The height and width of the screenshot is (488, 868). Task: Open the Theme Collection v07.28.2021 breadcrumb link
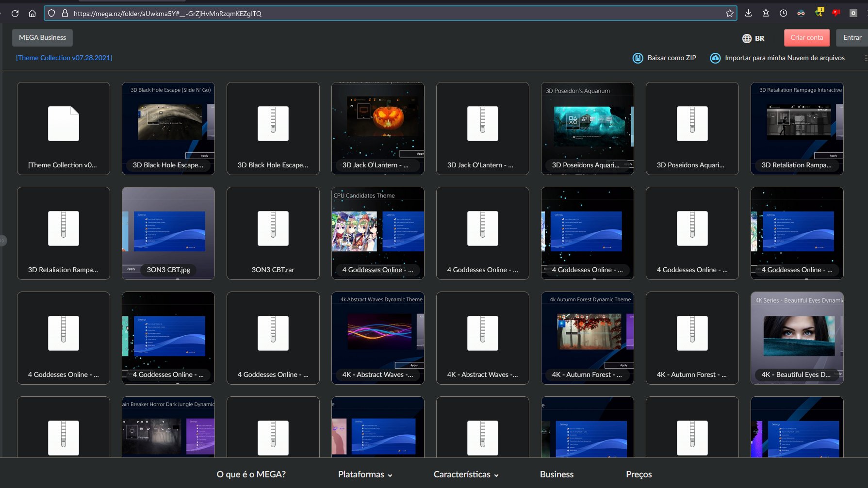point(64,58)
